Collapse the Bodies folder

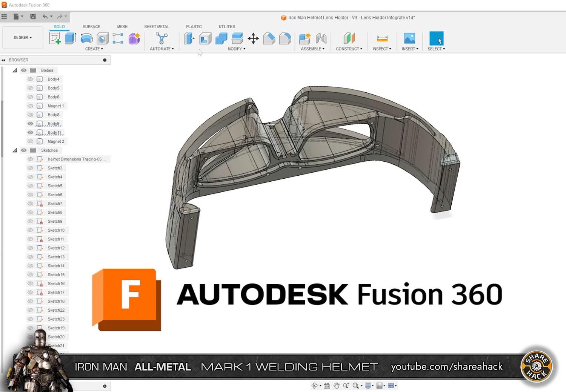15,70
